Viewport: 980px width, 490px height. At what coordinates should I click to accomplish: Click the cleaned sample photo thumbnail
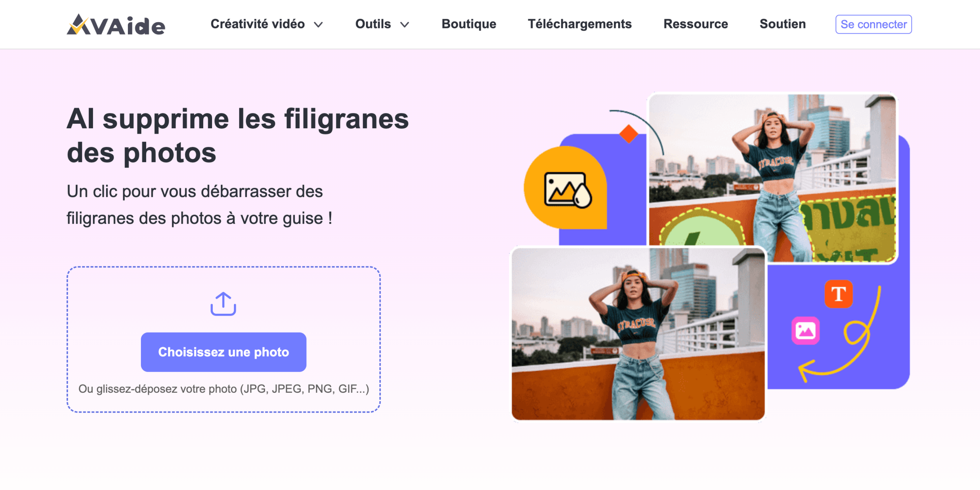click(x=638, y=334)
